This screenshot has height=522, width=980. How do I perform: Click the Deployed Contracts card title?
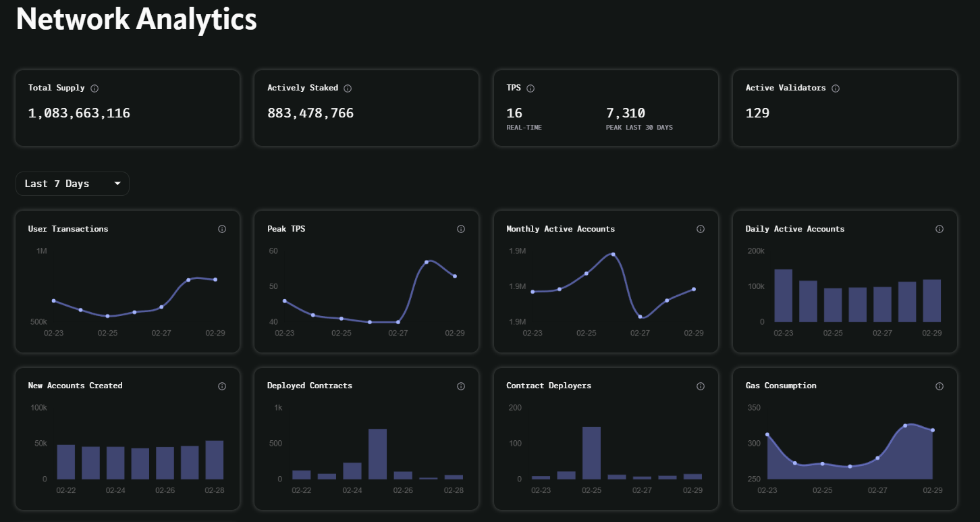tap(310, 386)
